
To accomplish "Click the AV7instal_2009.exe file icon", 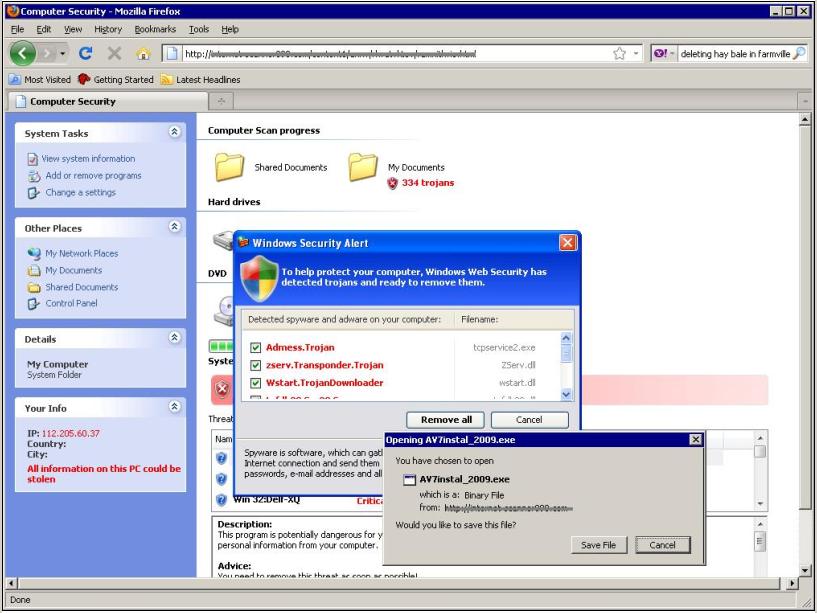I will (410, 480).
